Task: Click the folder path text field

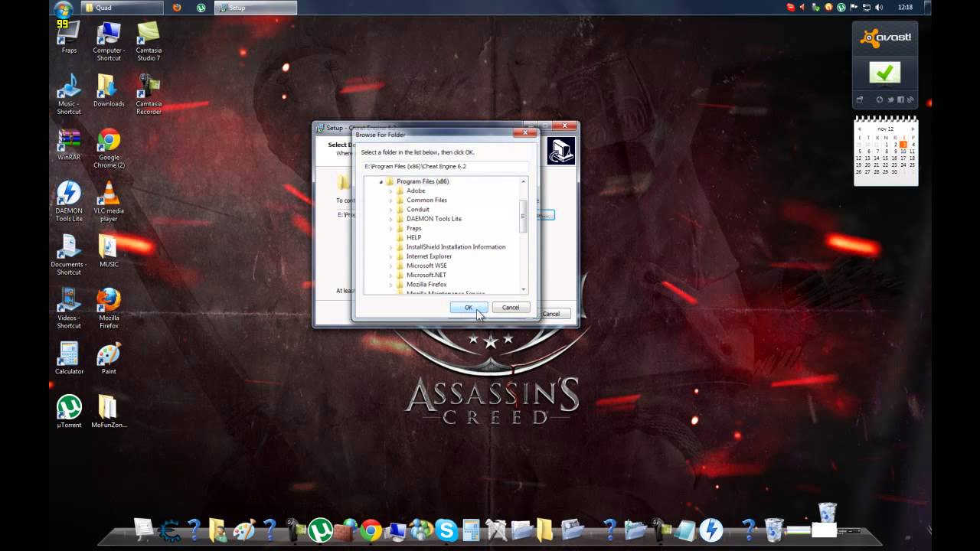Action: [x=446, y=166]
